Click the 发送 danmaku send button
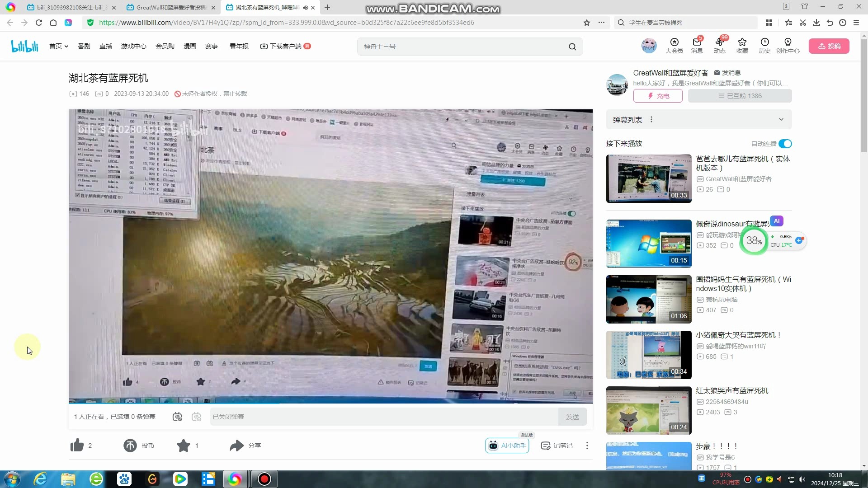 coord(572,417)
